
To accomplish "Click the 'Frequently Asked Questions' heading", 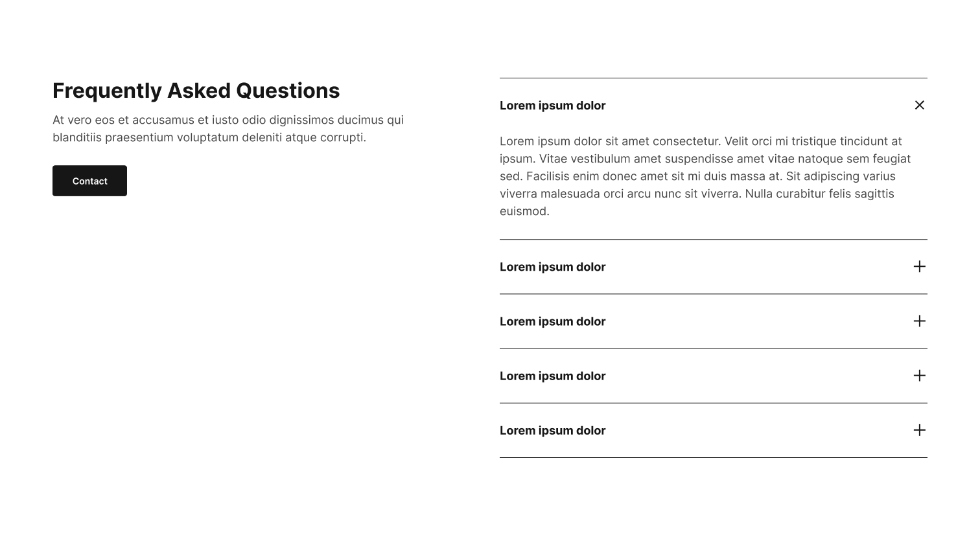I will click(x=196, y=91).
